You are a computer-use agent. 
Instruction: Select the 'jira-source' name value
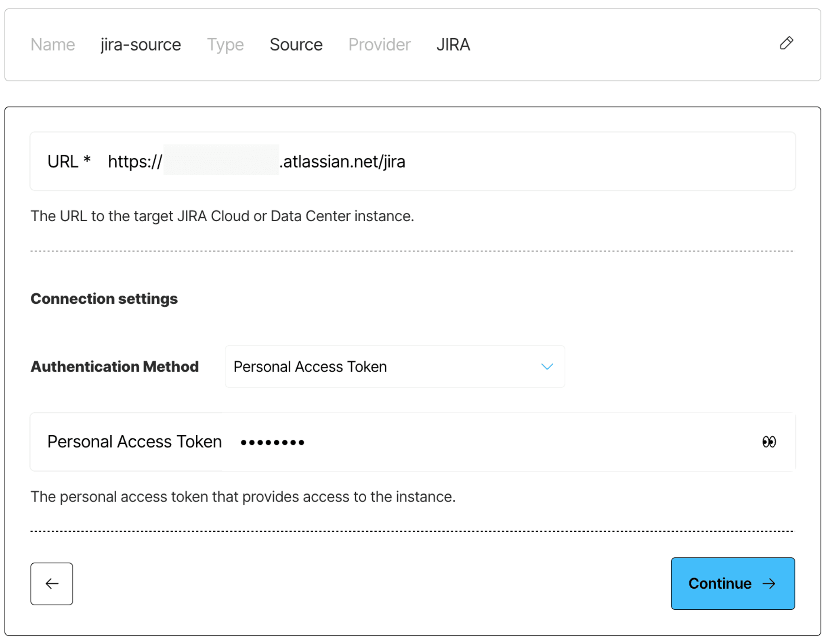tap(141, 45)
